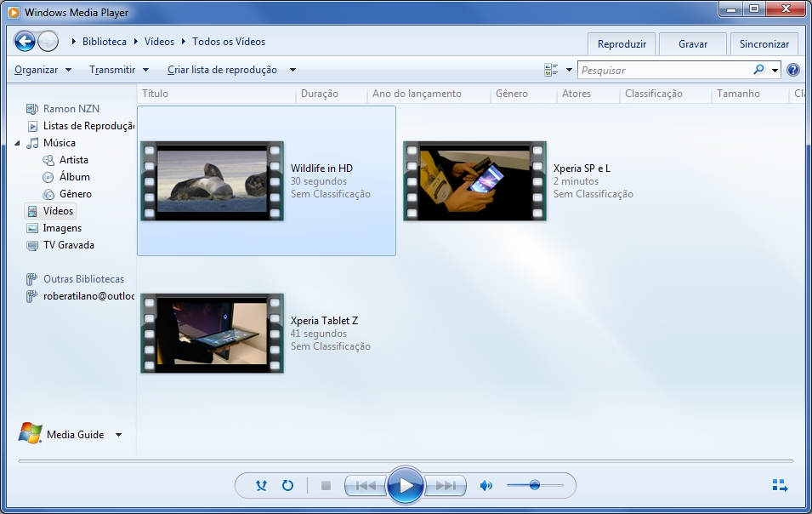Viewport: 812px width, 514px height.
Task: Mute the sound via the speaker icon
Action: point(485,486)
